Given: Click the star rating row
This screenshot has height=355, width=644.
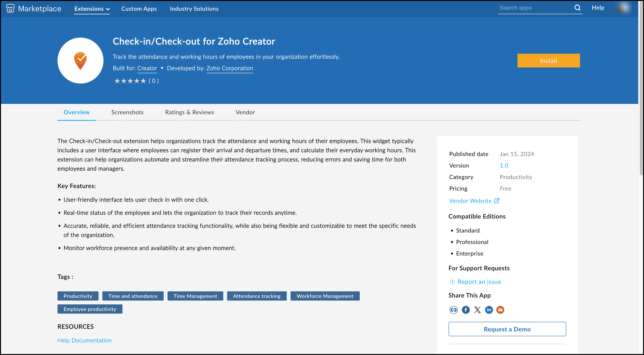Looking at the screenshot, I should (130, 81).
